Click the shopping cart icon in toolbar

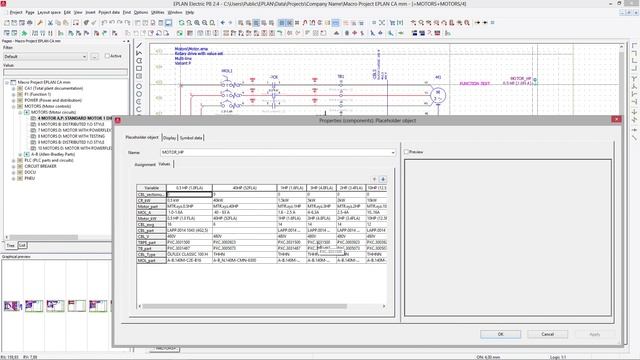(x=392, y=23)
